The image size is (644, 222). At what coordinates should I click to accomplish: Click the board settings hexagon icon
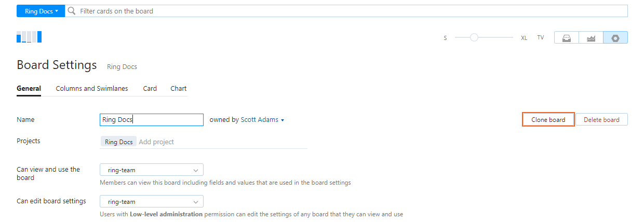pyautogui.click(x=615, y=38)
